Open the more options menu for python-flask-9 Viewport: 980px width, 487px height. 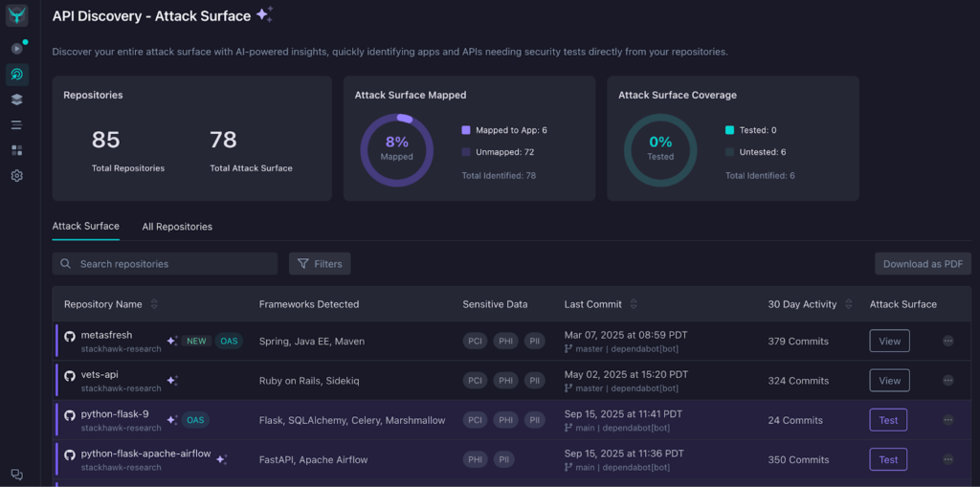point(948,419)
